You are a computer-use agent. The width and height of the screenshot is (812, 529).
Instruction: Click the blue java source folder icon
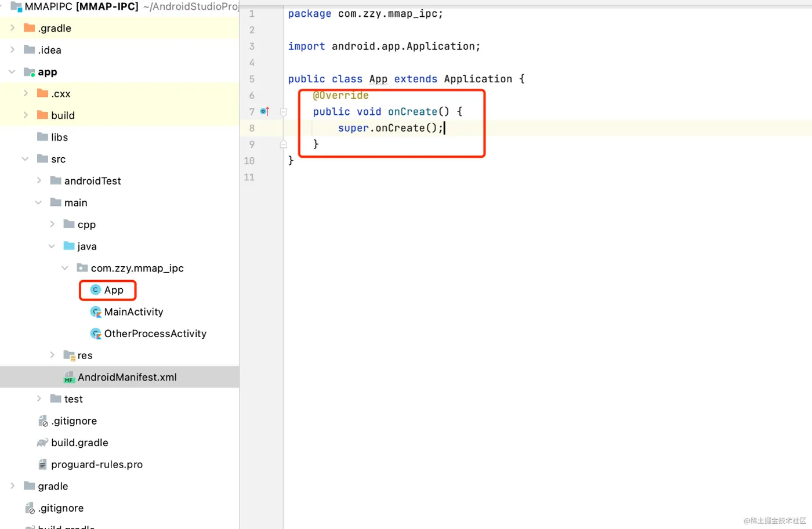[x=69, y=246]
